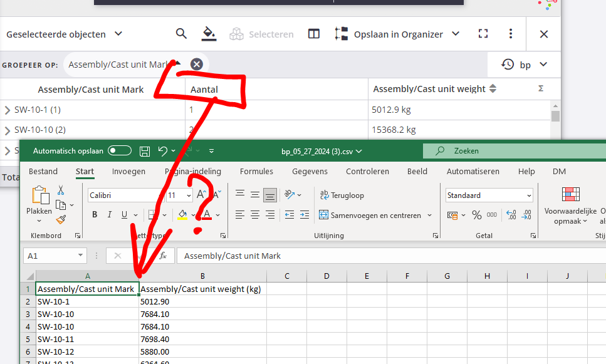The height and width of the screenshot is (364, 606).
Task: Click the format painter brush
Action: [61, 219]
